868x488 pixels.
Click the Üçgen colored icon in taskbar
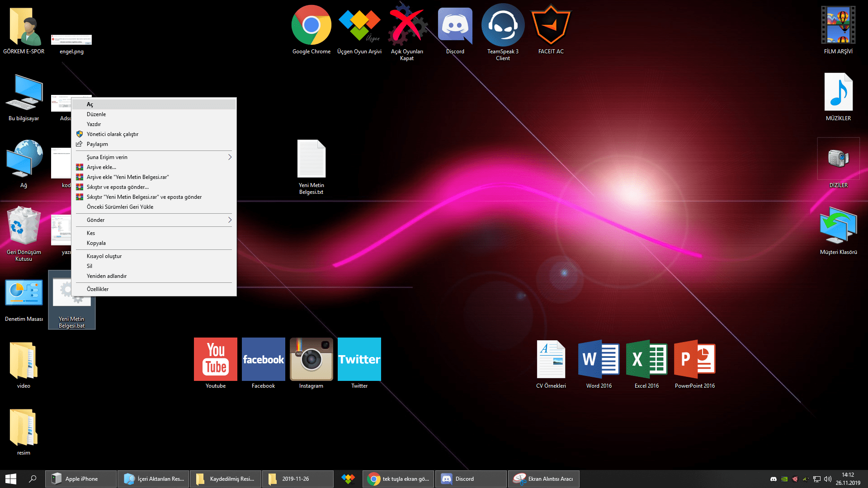pos(348,479)
